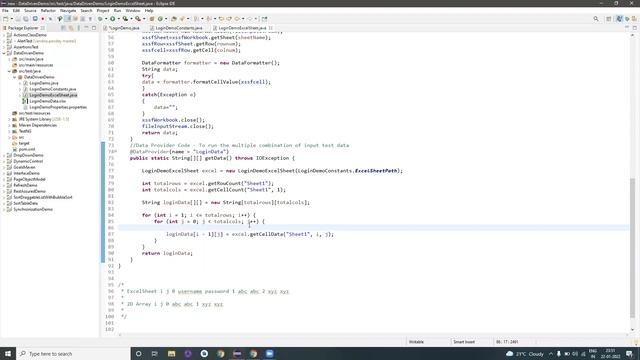The image size is (640, 360).
Task: Click the Forward navigation arrow icon
Action: point(250,19)
